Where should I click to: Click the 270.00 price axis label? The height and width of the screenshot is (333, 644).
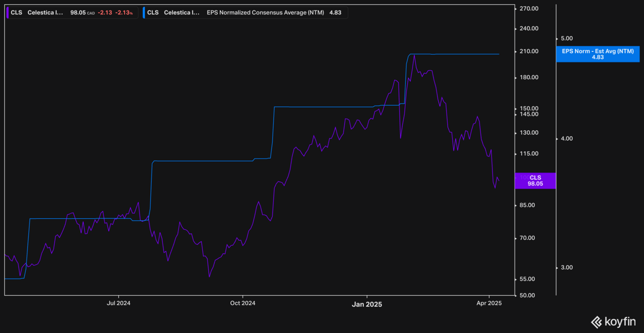[x=528, y=8]
